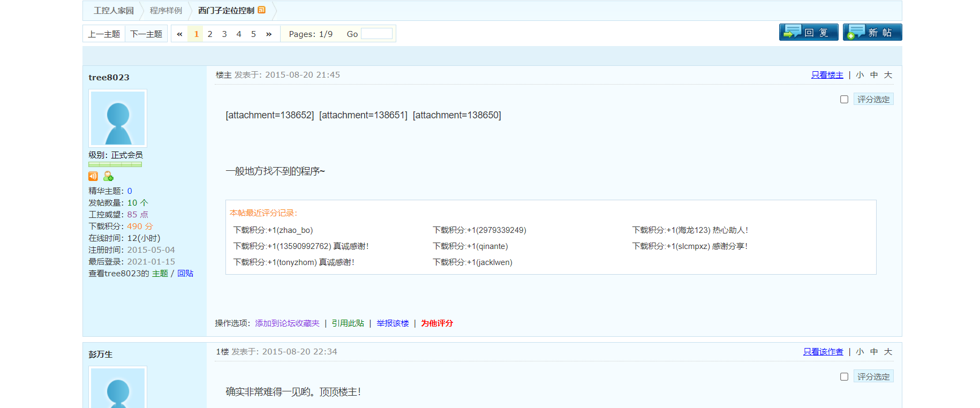Click the Go page number input field
980x408 pixels.
click(376, 34)
